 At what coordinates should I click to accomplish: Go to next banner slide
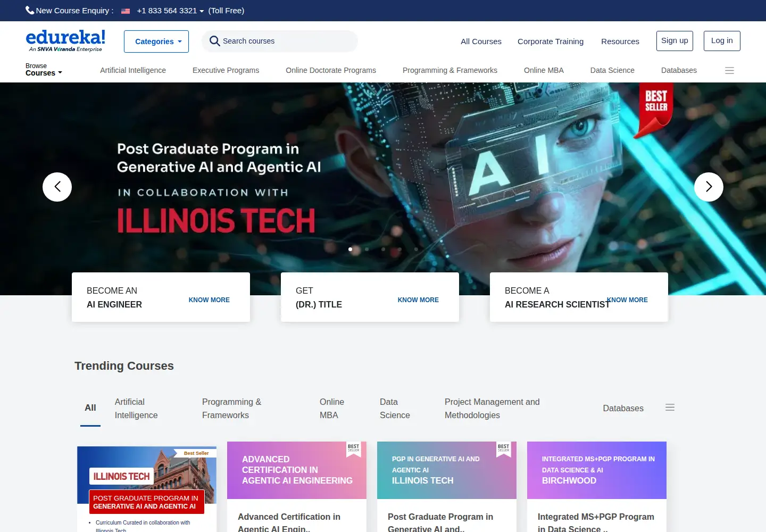(709, 187)
